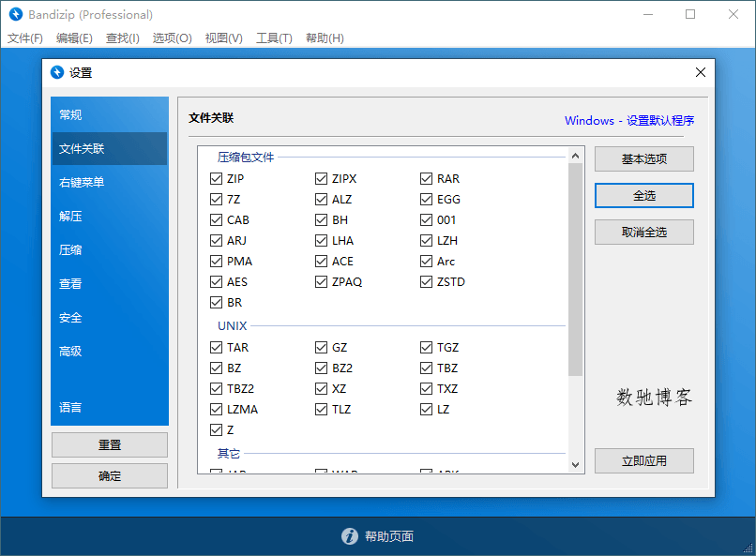Open the 查找(I) menu
The width and height of the screenshot is (756, 556).
click(123, 38)
